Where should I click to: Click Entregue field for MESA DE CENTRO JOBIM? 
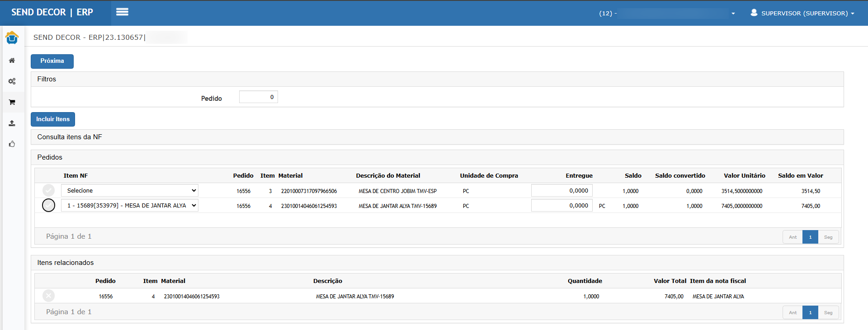pos(561,191)
